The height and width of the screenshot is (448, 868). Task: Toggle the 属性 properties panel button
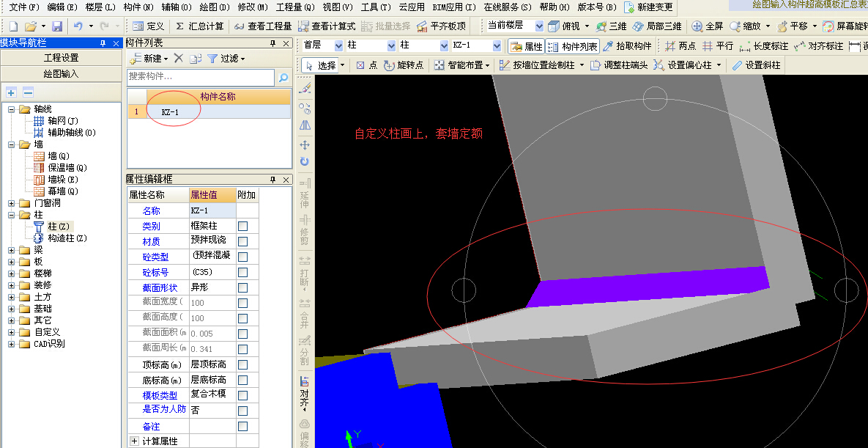(527, 46)
